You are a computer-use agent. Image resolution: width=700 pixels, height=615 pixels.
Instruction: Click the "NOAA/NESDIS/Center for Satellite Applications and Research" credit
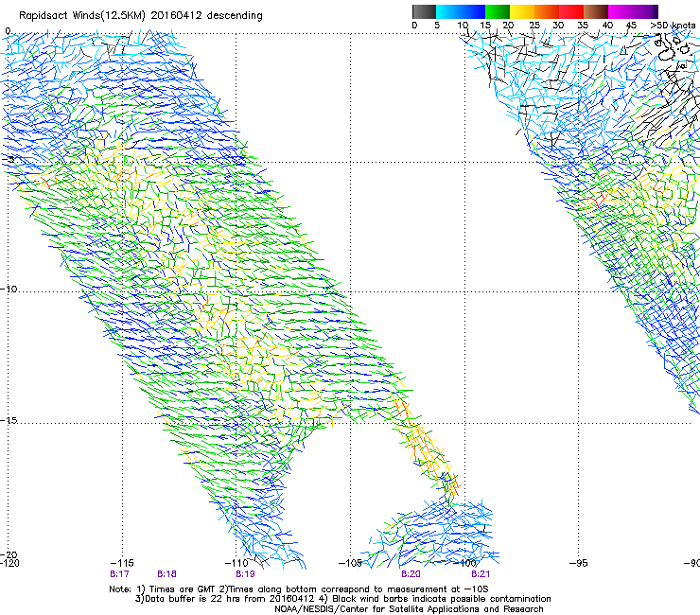coord(409,609)
